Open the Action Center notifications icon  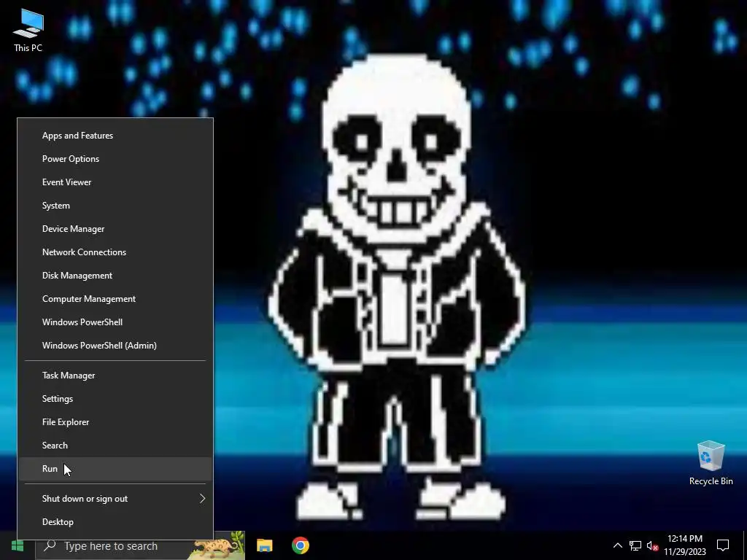723,545
